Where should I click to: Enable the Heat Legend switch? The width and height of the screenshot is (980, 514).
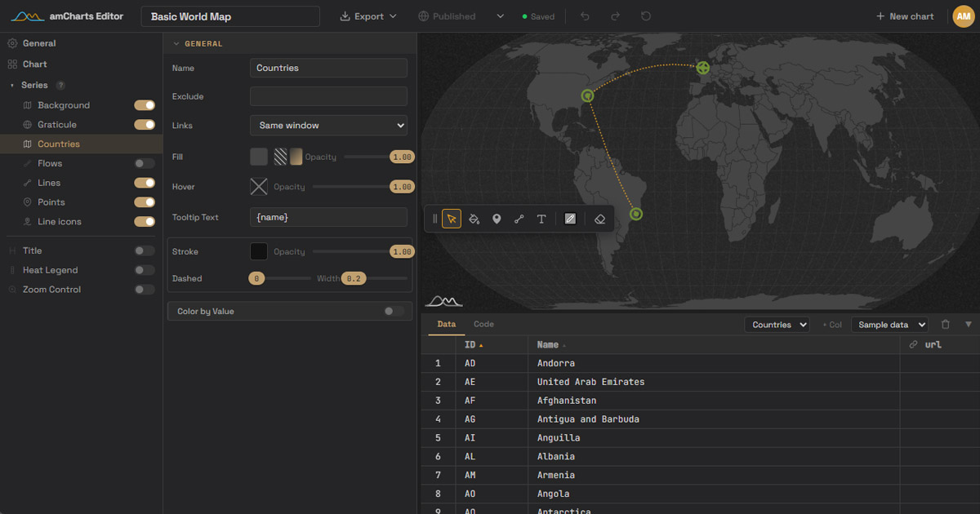(x=145, y=270)
